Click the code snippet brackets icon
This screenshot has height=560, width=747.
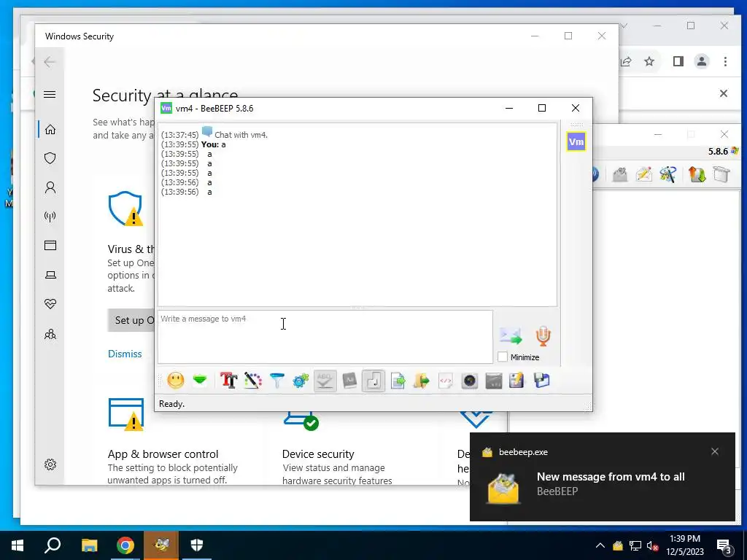[x=446, y=381]
